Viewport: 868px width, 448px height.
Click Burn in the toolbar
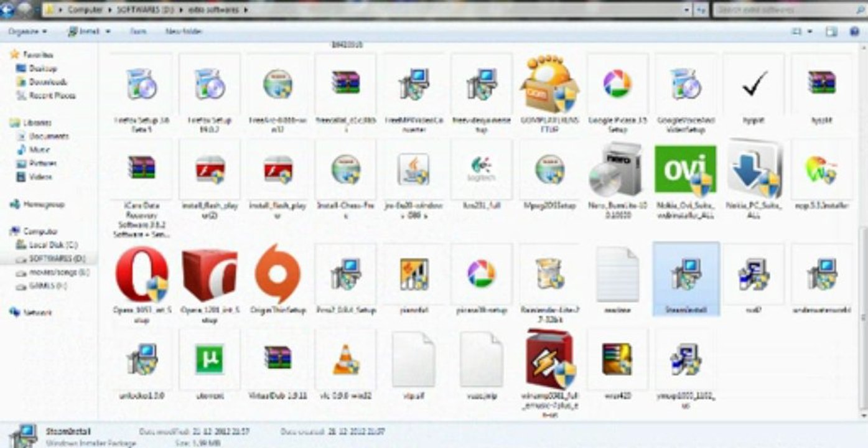click(138, 31)
